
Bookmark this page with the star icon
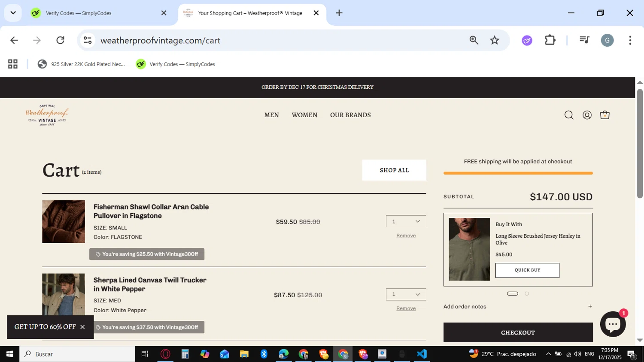click(x=495, y=40)
